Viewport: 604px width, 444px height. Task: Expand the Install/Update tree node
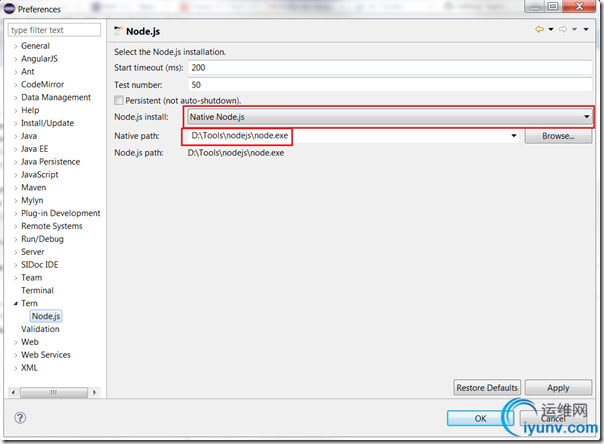(x=16, y=124)
